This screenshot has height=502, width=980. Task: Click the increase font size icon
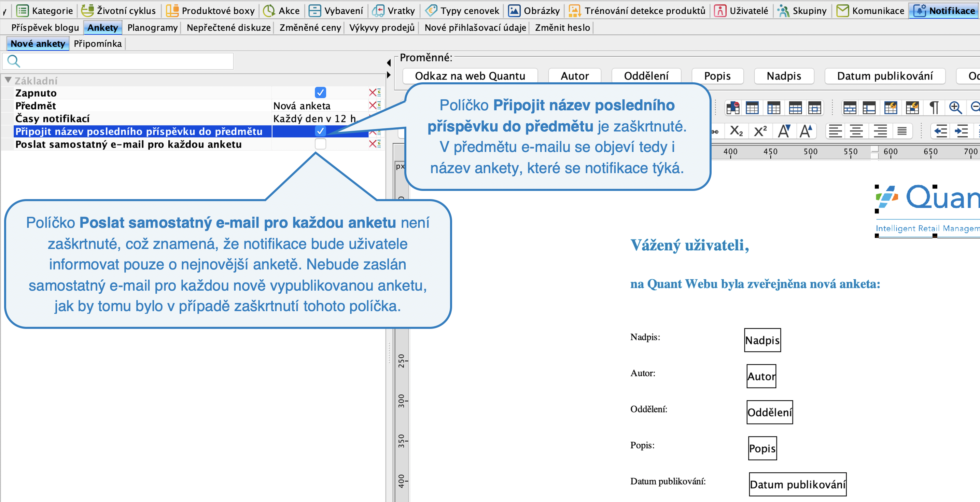pos(806,131)
